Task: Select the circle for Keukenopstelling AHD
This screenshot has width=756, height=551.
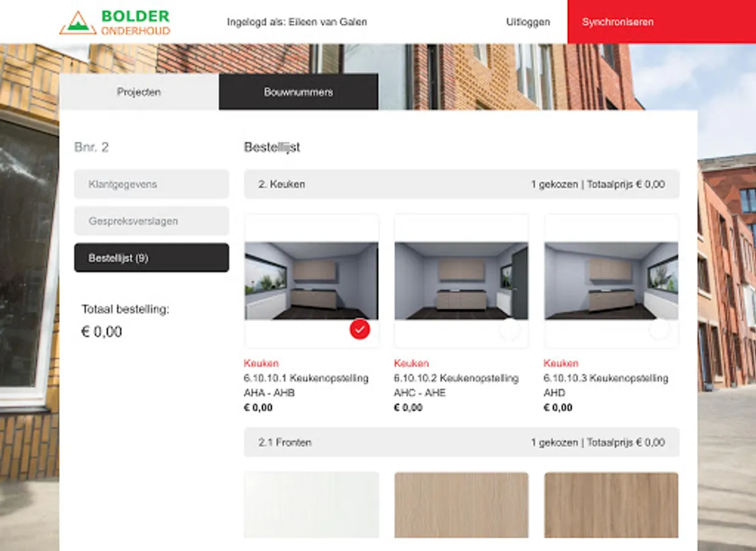Action: (x=659, y=329)
